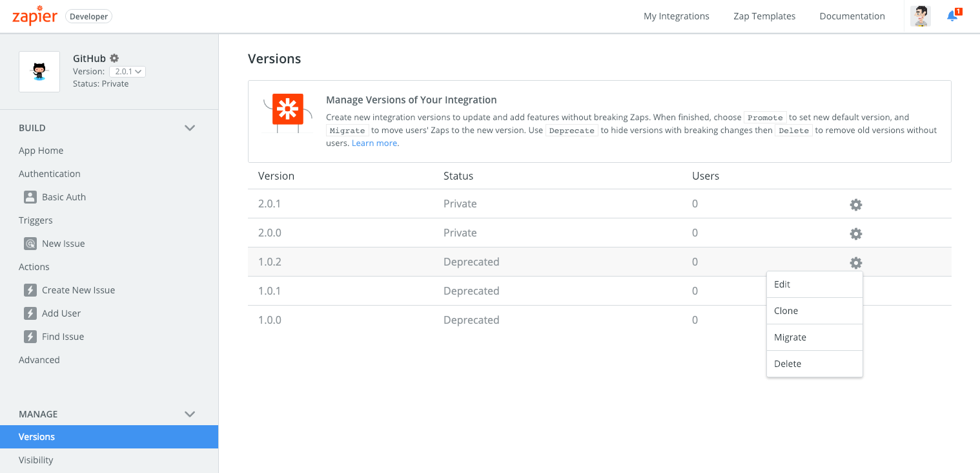Collapse the BUILD section

[190, 128]
